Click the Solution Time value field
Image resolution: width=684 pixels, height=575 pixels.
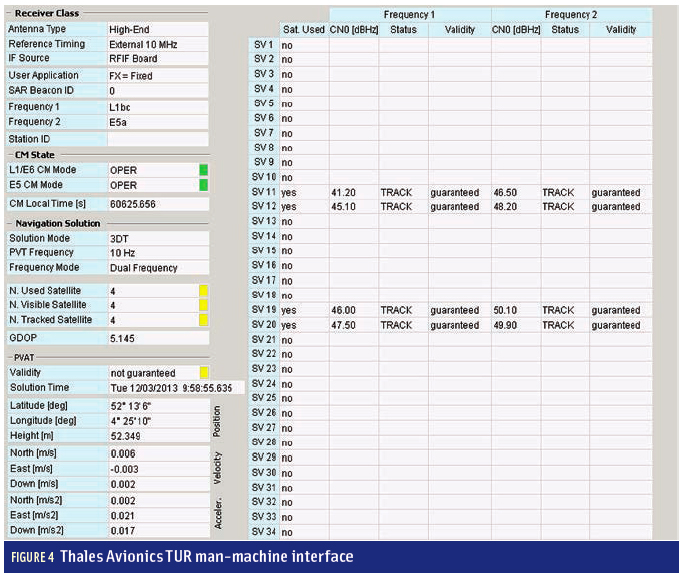pos(172,388)
